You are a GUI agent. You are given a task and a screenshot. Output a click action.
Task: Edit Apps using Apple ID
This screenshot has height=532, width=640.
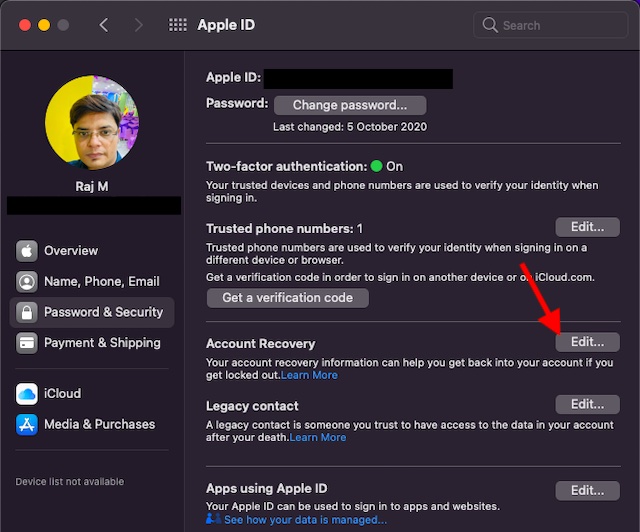(x=587, y=490)
